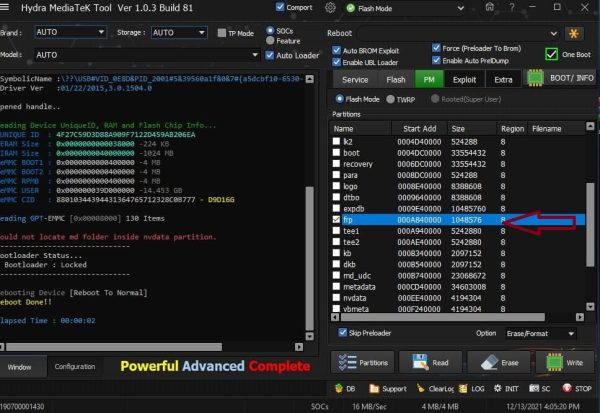Click the Erase eraser icon

click(x=489, y=362)
